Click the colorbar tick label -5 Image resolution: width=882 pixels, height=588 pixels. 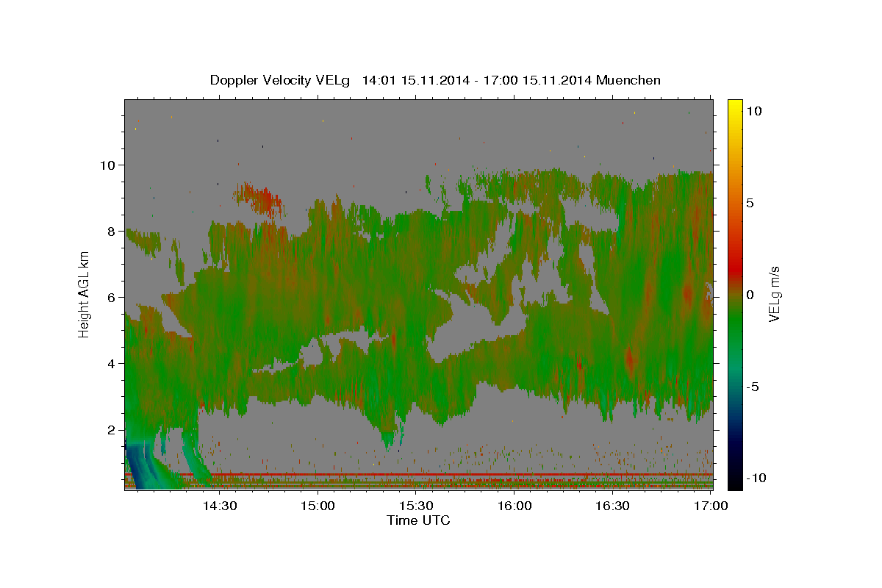[754, 387]
